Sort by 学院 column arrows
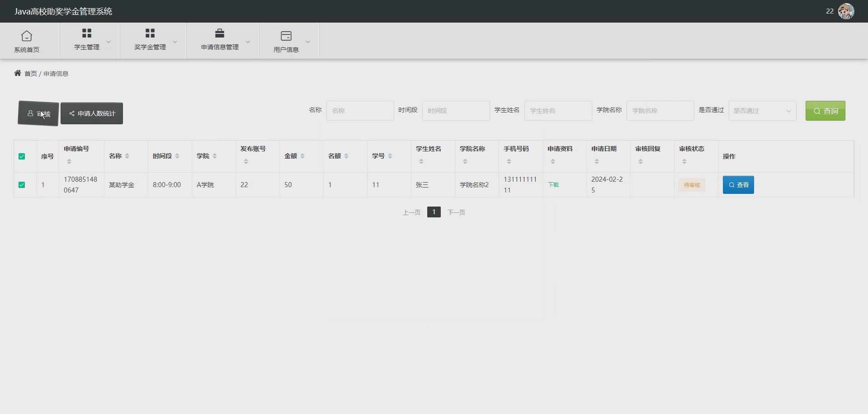This screenshot has width=868, height=414. tap(215, 156)
